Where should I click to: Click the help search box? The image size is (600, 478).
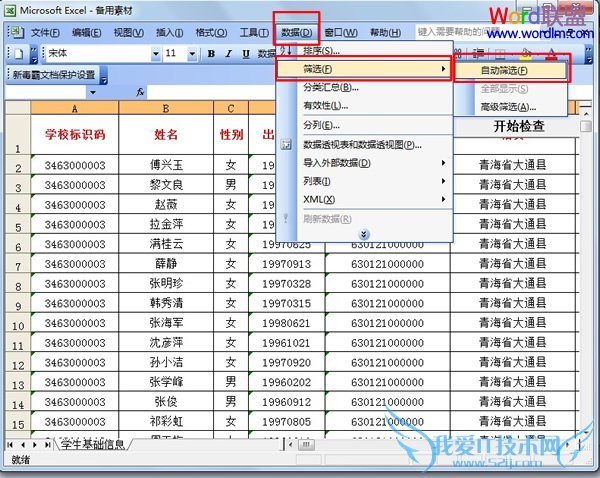tap(459, 31)
